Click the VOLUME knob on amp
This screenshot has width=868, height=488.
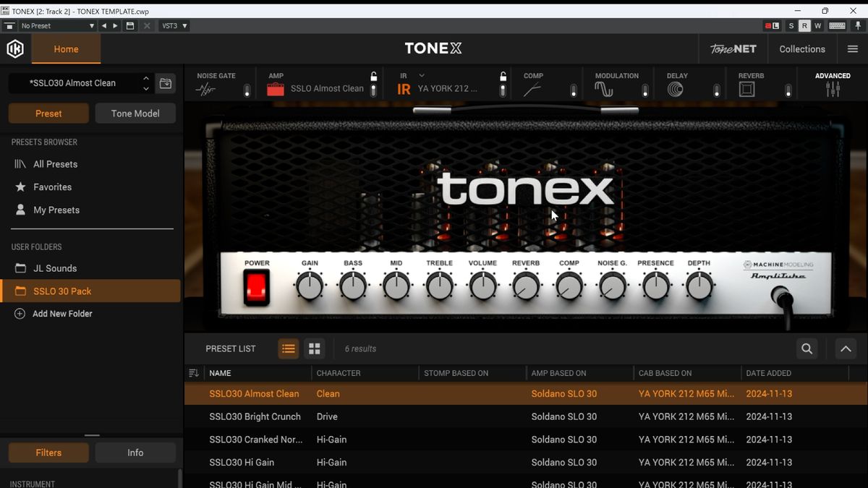tap(482, 286)
